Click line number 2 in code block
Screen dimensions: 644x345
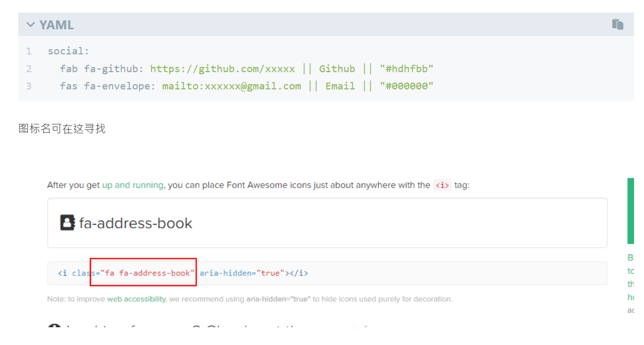(x=29, y=68)
